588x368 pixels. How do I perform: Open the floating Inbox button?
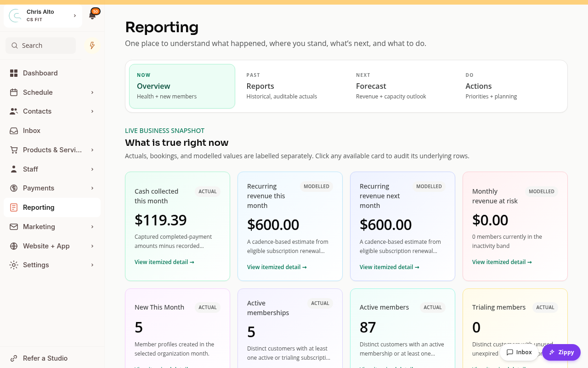[x=519, y=352]
